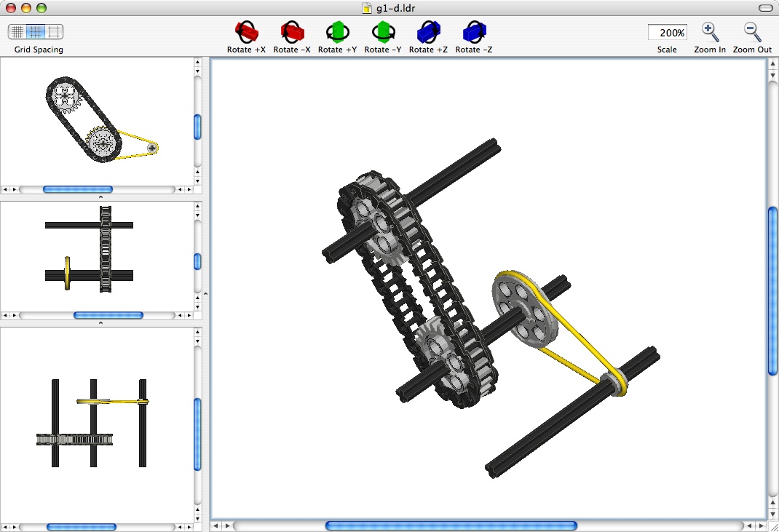The height and width of the screenshot is (532, 779).
Task: Click the Rotate -Y green icon
Action: click(383, 32)
